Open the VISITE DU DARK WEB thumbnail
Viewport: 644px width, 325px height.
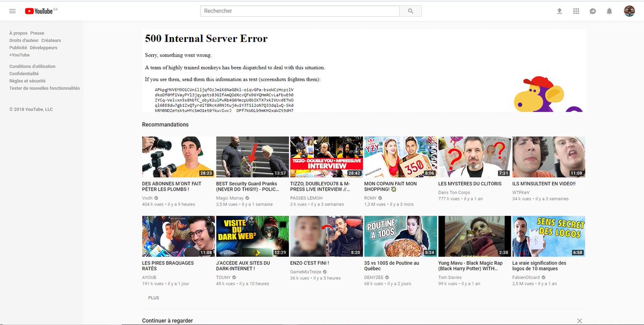point(253,236)
